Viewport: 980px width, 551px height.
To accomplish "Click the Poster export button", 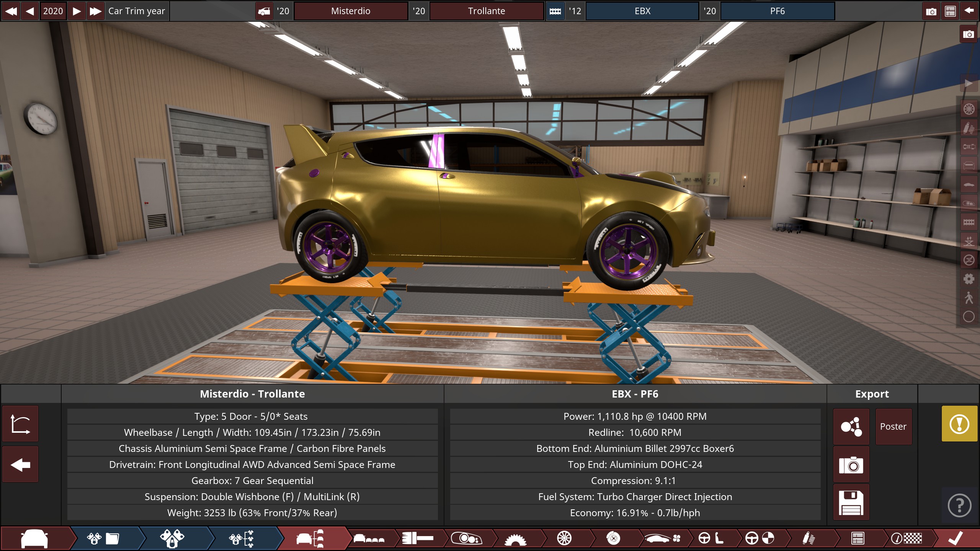I will 893,426.
